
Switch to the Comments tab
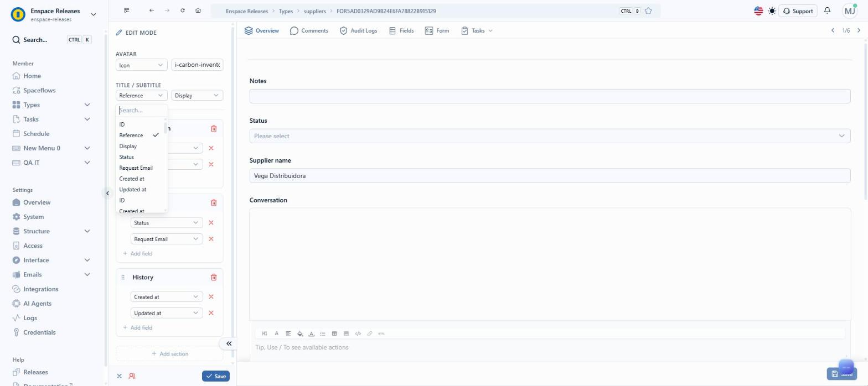[x=309, y=31]
